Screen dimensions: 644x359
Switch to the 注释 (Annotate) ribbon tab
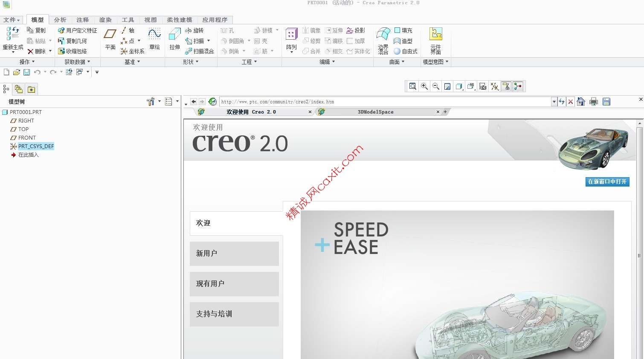(83, 20)
